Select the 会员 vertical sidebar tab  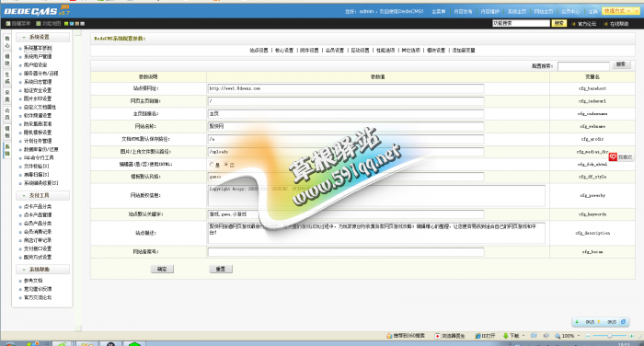(x=7, y=114)
